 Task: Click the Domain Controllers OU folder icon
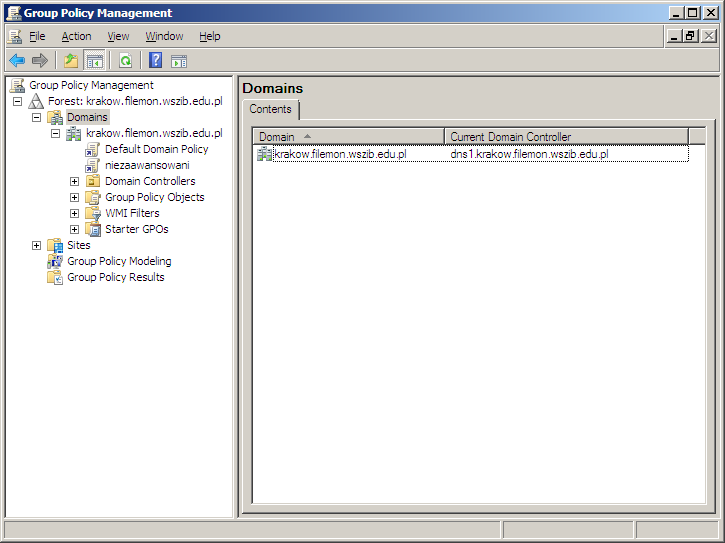click(93, 181)
